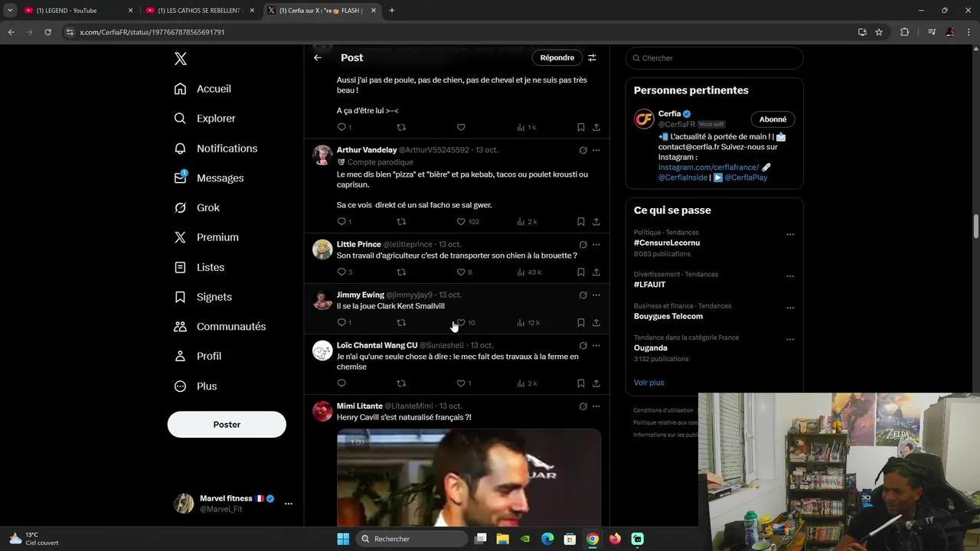Reply to Loïc Chantal Wang CU's post

(x=341, y=383)
